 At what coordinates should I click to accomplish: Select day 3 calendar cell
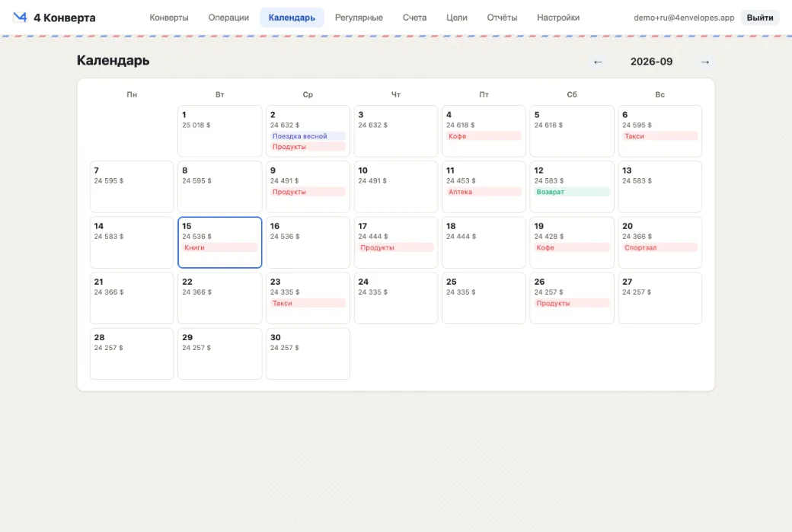point(395,131)
